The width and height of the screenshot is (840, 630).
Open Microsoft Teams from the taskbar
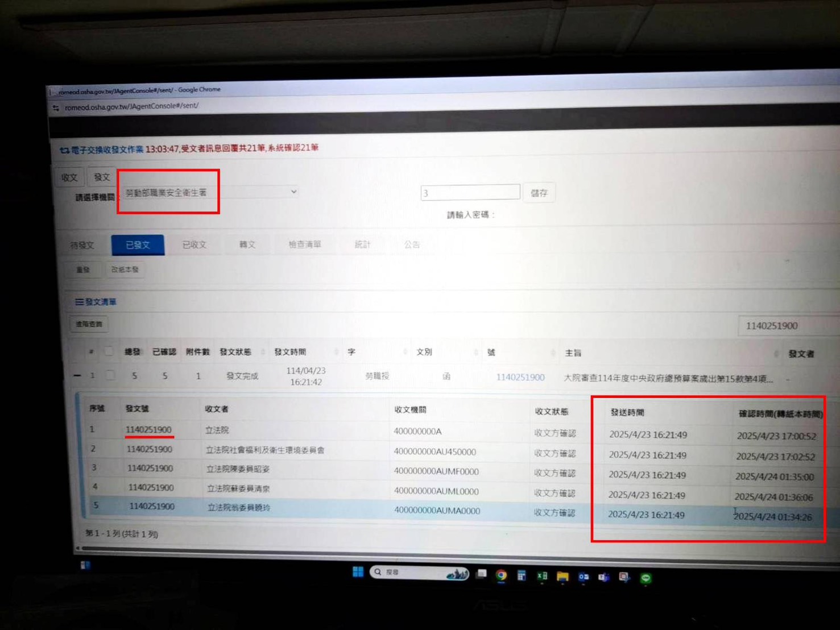(604, 577)
